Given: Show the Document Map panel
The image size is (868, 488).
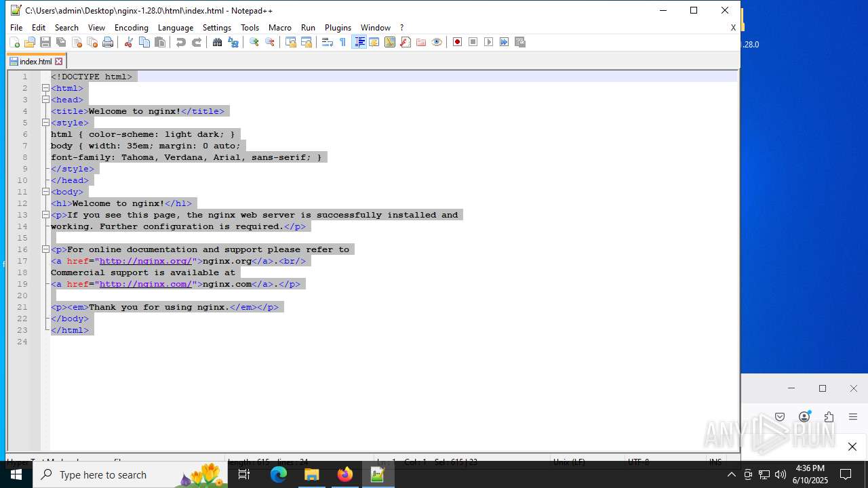Looking at the screenshot, I should point(389,42).
